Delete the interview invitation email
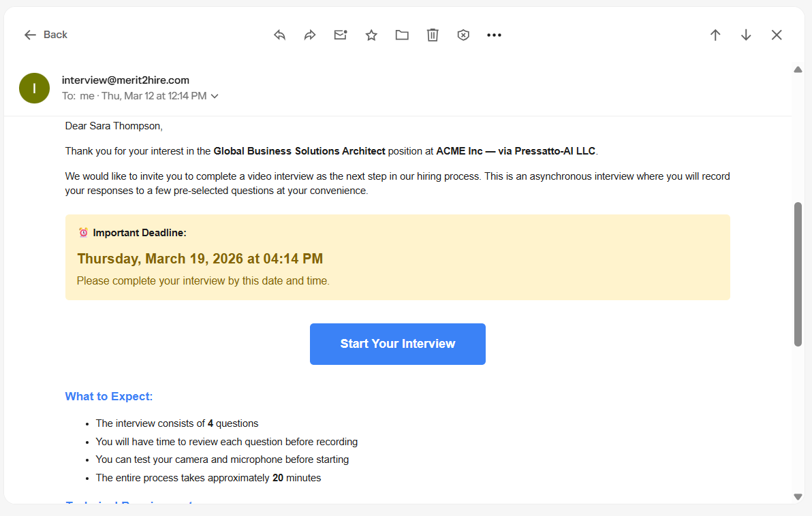Screen dimensions: 812x516 (433, 35)
